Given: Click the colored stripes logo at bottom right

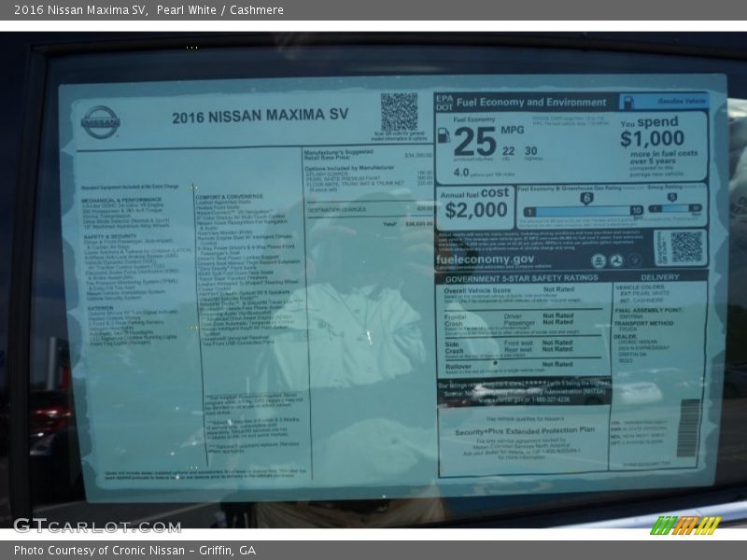Looking at the screenshot, I should pos(685,525).
